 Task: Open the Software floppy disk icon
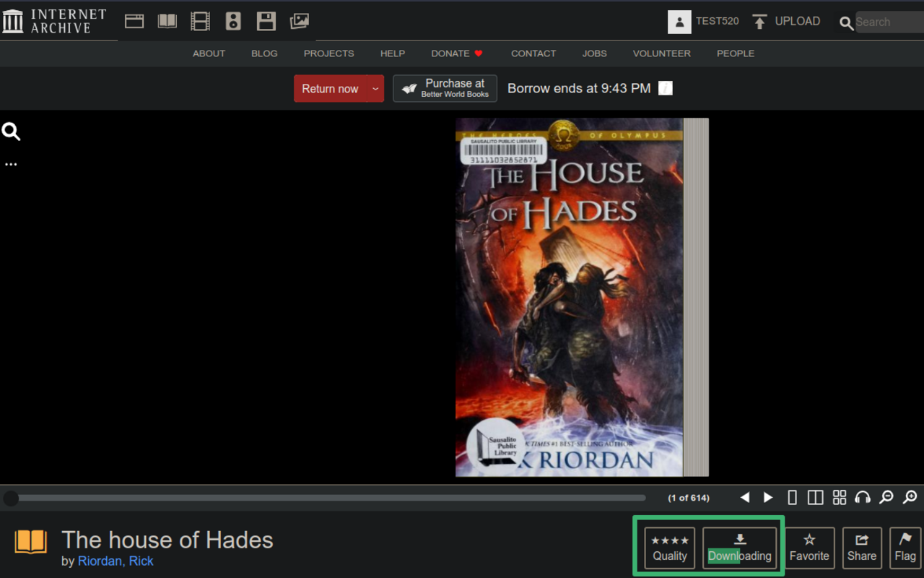(x=266, y=21)
